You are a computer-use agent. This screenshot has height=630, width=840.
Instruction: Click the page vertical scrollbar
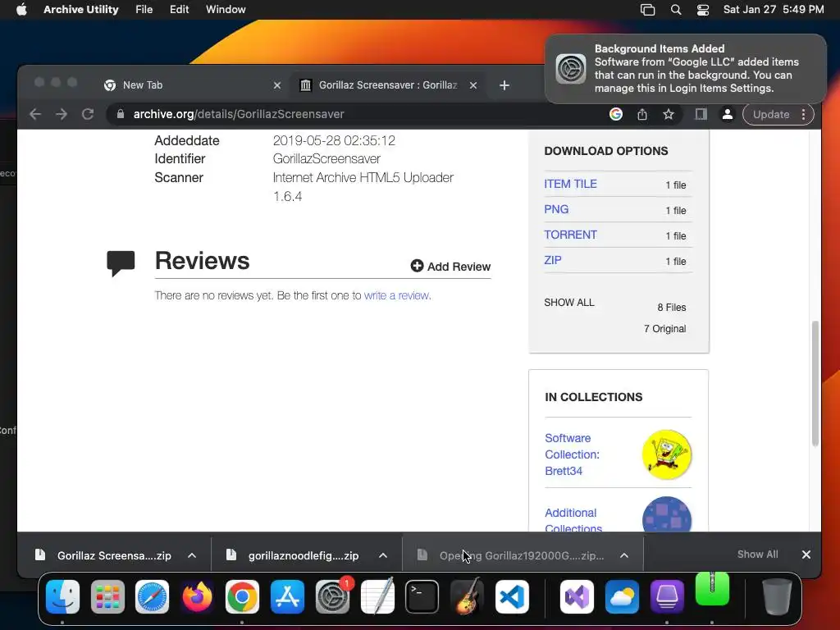click(x=815, y=383)
